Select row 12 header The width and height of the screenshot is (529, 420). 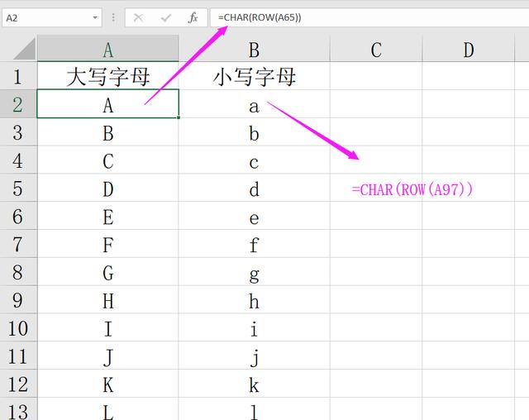click(18, 384)
